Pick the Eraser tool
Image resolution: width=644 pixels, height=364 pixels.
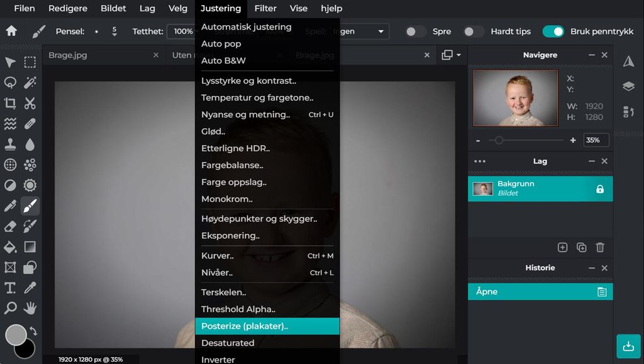(10, 226)
